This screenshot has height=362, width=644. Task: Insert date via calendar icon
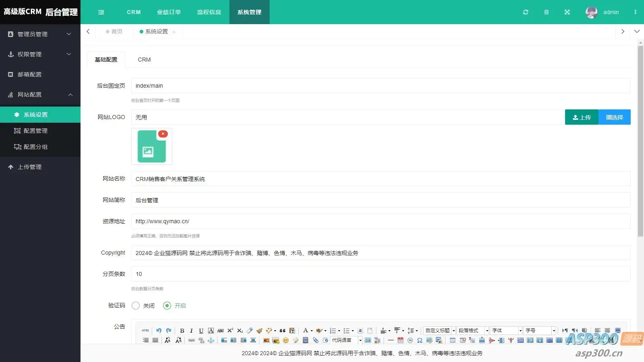pos(400,340)
